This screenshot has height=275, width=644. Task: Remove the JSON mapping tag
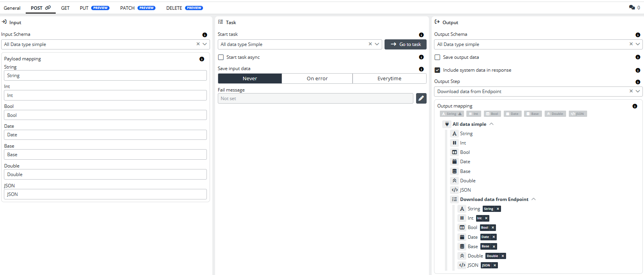coord(495,266)
